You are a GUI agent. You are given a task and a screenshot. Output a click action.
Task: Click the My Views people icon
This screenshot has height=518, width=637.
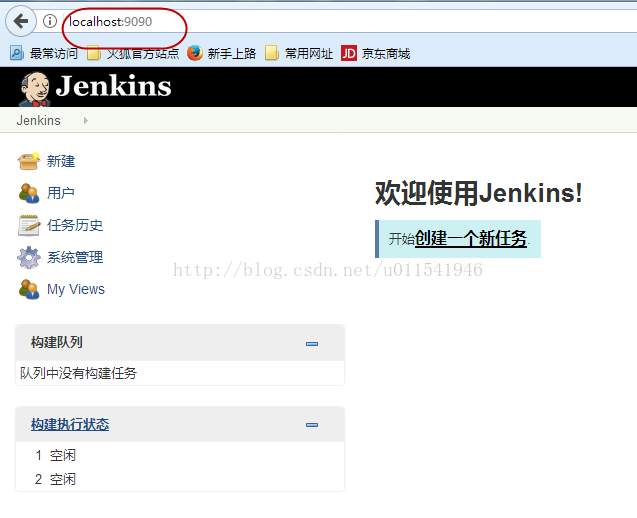click(29, 289)
